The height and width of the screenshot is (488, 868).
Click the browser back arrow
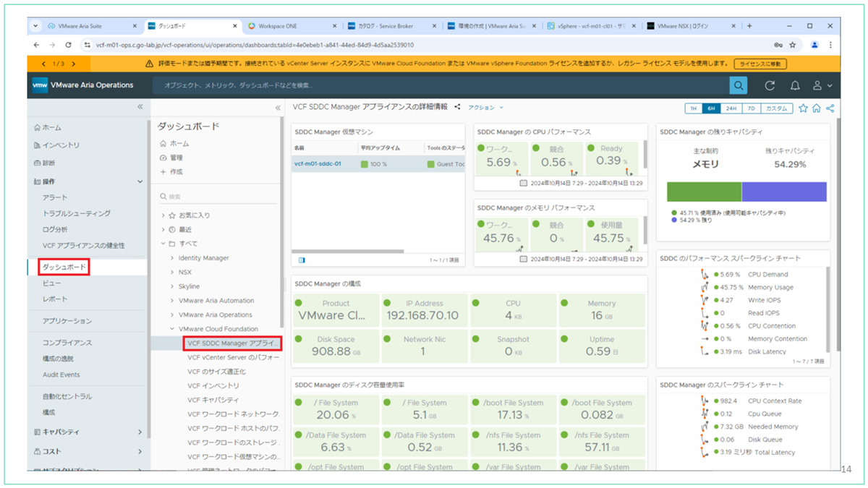point(35,45)
